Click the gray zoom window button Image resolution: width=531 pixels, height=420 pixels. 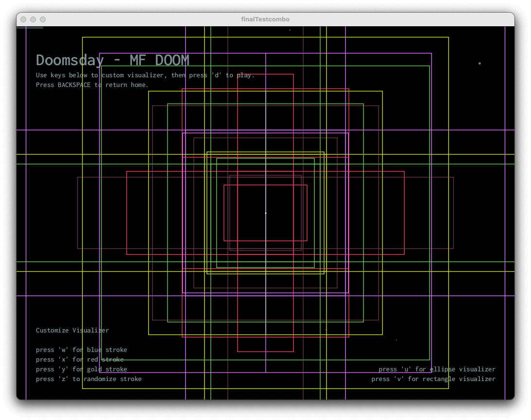click(43, 19)
